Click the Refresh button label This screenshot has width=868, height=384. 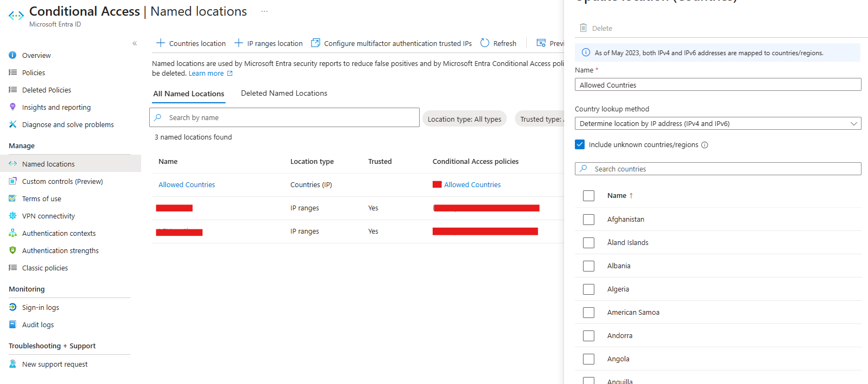[x=505, y=43]
